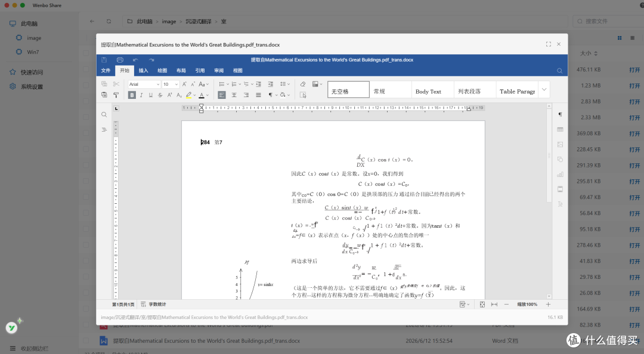Increase font size with the A-up icon
Viewport: 644px width, 354px height.
pos(184,84)
